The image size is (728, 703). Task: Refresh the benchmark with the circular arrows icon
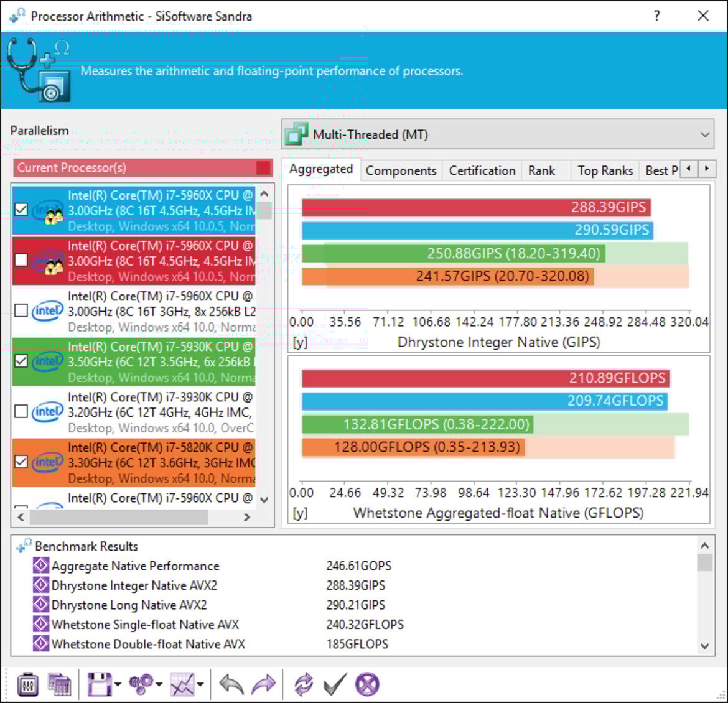click(304, 684)
